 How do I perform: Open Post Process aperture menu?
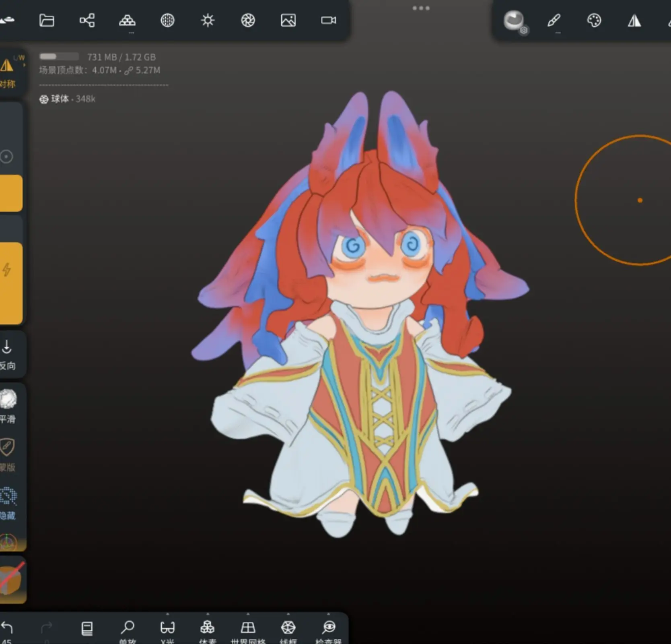pos(248,20)
